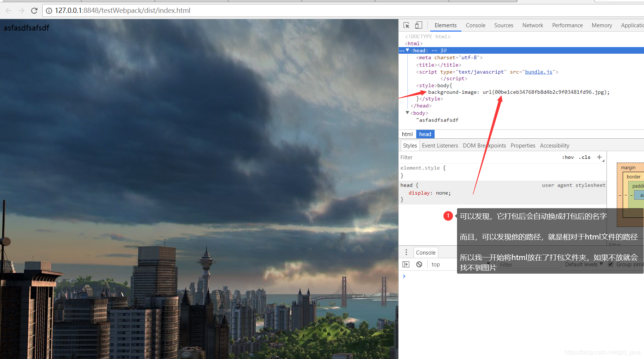Select the Console drawer tab

tap(425, 253)
